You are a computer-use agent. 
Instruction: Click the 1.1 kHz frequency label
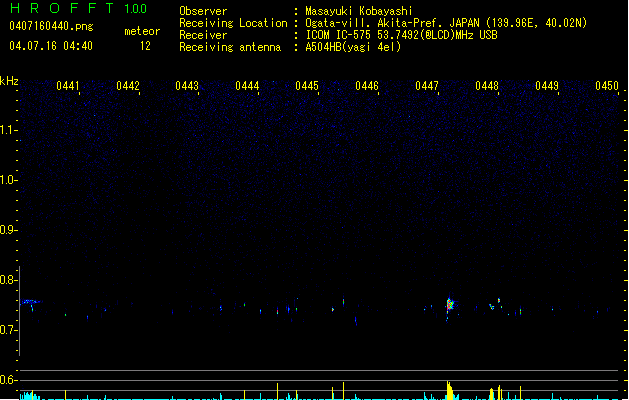[x=8, y=130]
